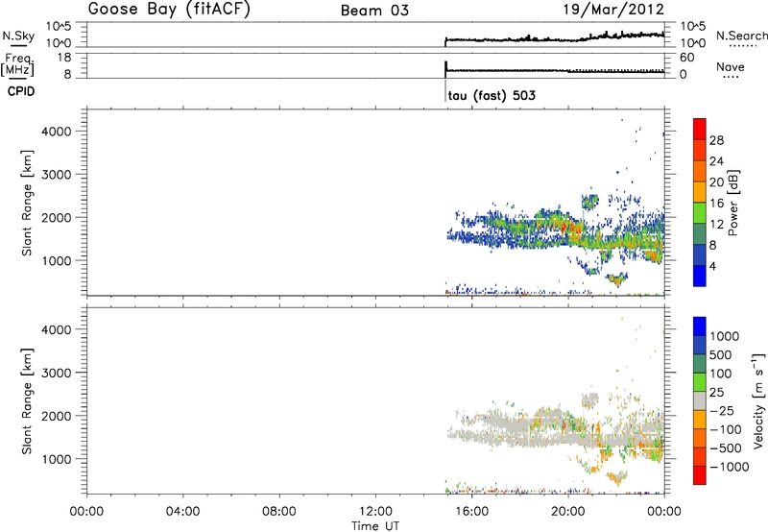
Task: Click the date '19/Mar/2012'
Action: 613,10
